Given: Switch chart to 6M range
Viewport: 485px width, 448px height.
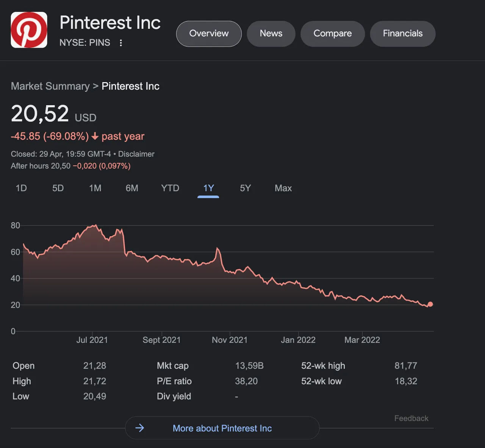Looking at the screenshot, I should pyautogui.click(x=132, y=188).
